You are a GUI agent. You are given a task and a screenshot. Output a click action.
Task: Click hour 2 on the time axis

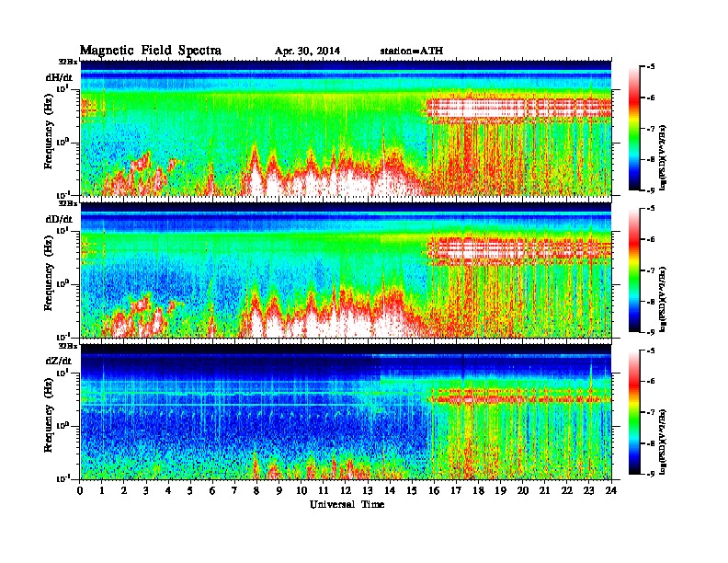(x=124, y=490)
